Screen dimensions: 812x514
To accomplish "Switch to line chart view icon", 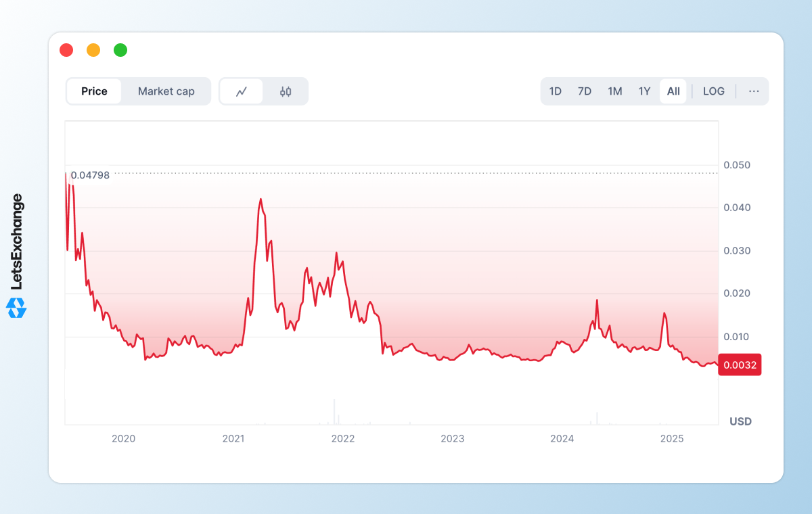I will tap(241, 91).
